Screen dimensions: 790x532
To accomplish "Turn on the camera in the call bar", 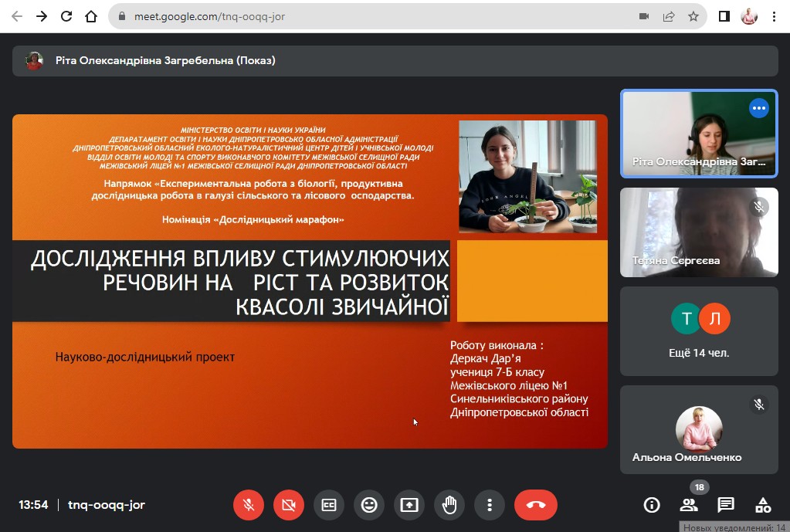I will click(x=289, y=505).
